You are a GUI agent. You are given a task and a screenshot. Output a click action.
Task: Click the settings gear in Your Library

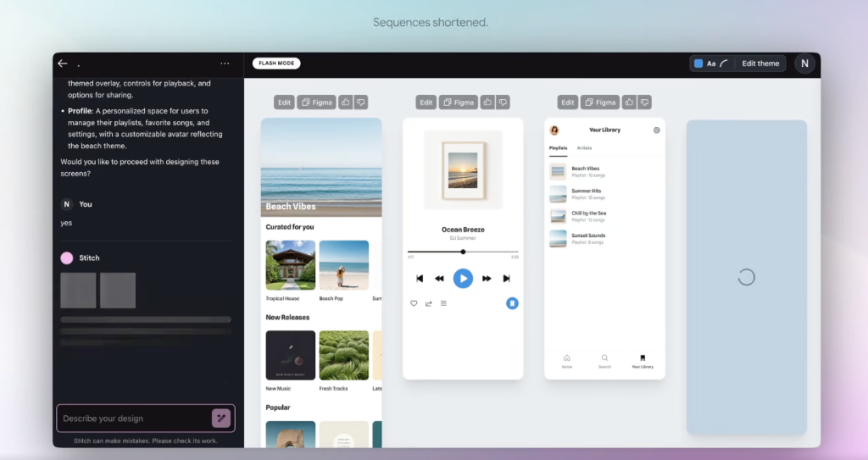click(x=656, y=130)
